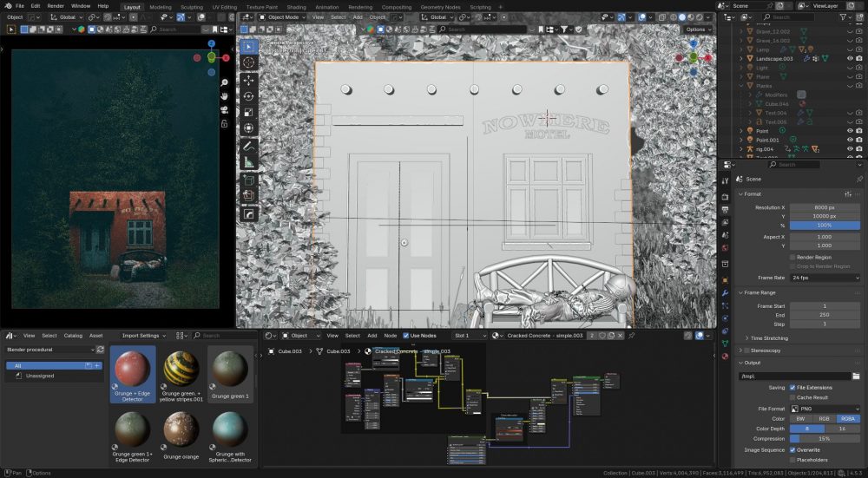Enable Cache Result checkbox
The image size is (868, 478).
click(792, 397)
